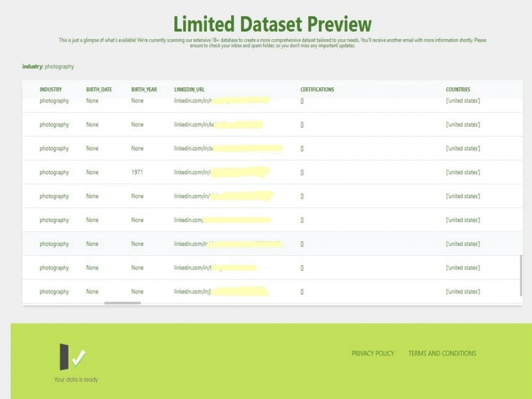Screen dimensions: 532x399
Task: Click the LinkedIn URL starting linkedin.com/in/j
Action: tap(221, 292)
